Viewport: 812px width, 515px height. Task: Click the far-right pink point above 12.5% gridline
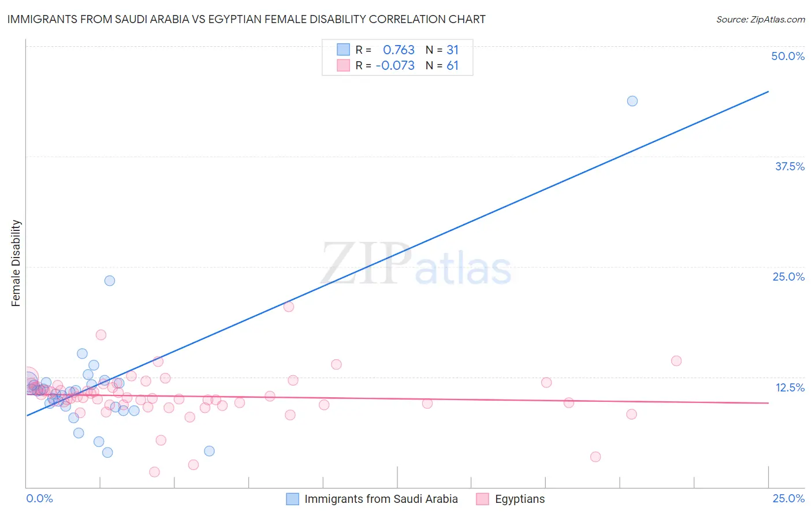676,361
